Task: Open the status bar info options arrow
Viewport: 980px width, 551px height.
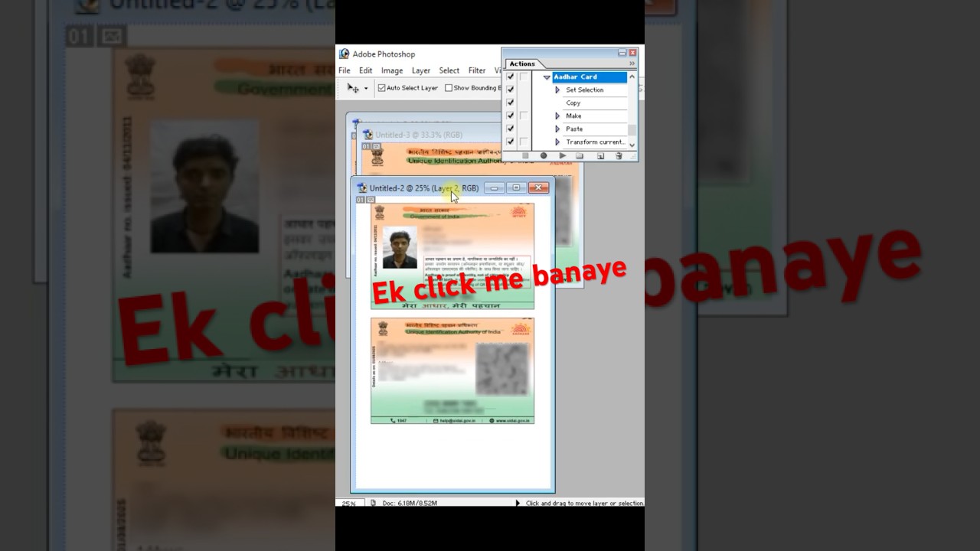Action: point(518,503)
